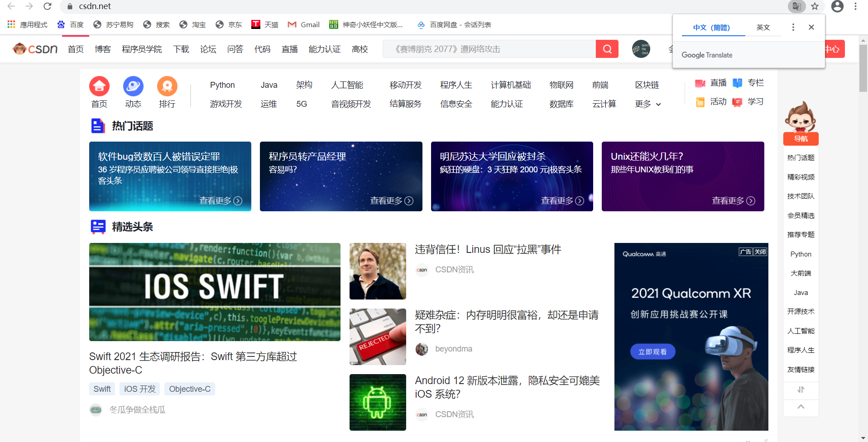Click the CSDN logo
Screen dimensions: 868x442
click(x=35, y=49)
